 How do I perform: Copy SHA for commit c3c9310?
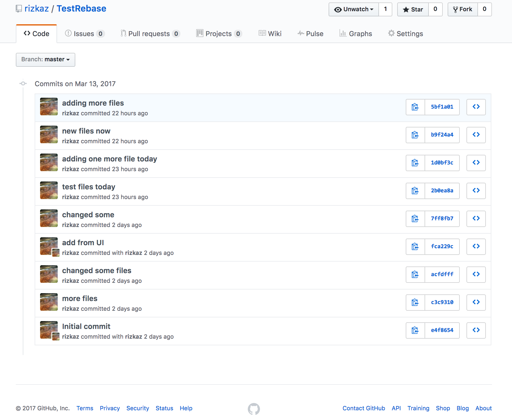click(415, 303)
